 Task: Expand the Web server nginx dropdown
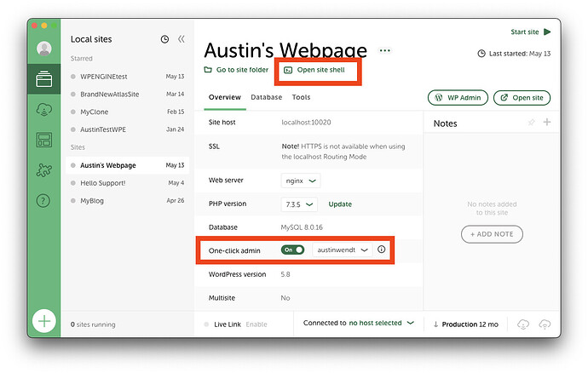point(301,181)
